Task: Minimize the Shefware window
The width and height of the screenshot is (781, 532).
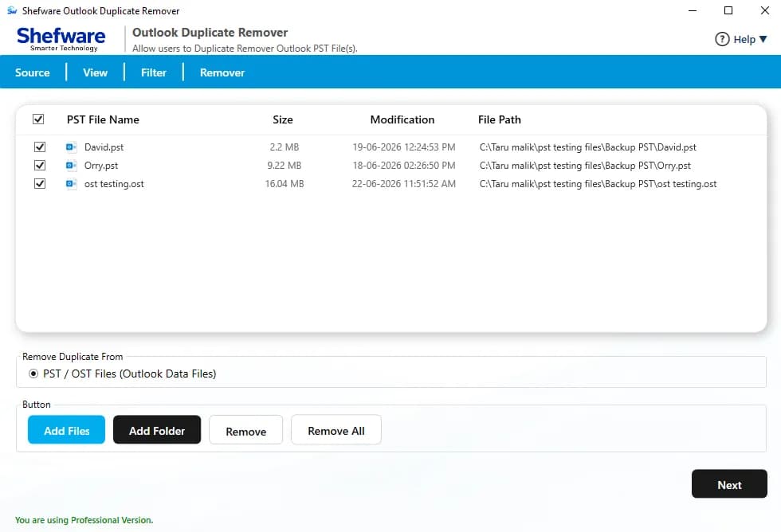Action: point(693,10)
